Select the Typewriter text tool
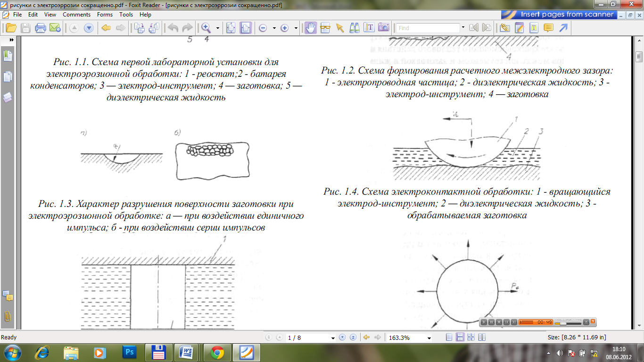644x362 pixels. (x=534, y=28)
